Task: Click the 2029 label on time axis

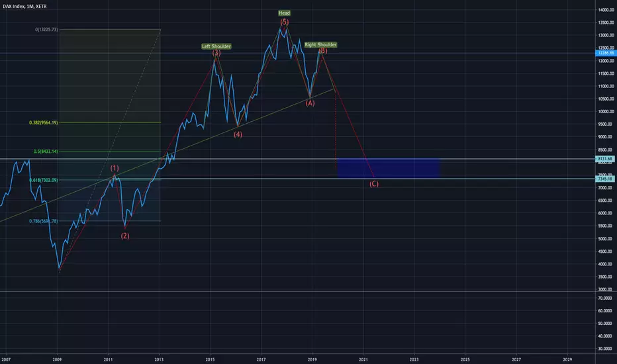Action: pyautogui.click(x=567, y=359)
